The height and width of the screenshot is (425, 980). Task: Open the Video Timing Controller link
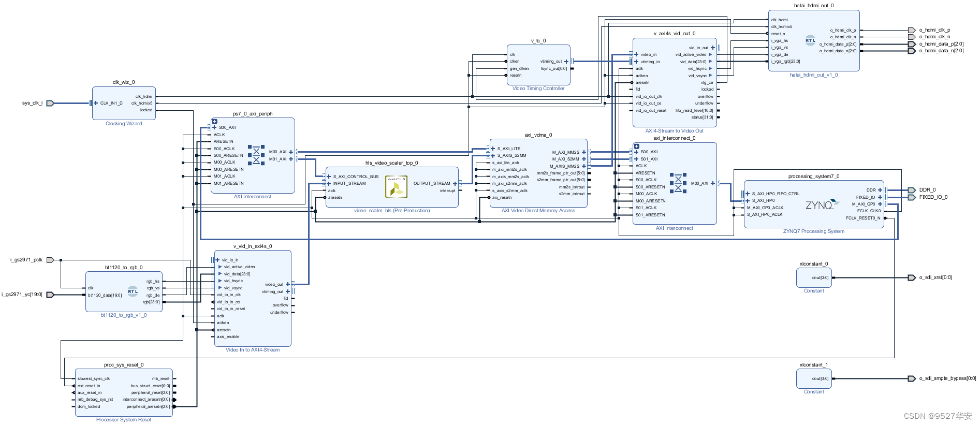538,89
